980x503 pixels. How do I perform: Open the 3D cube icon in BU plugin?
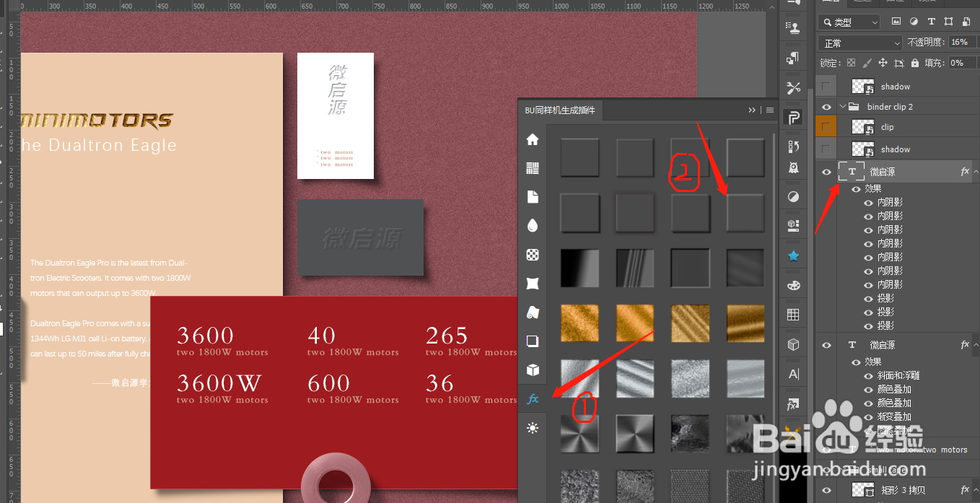tap(533, 369)
